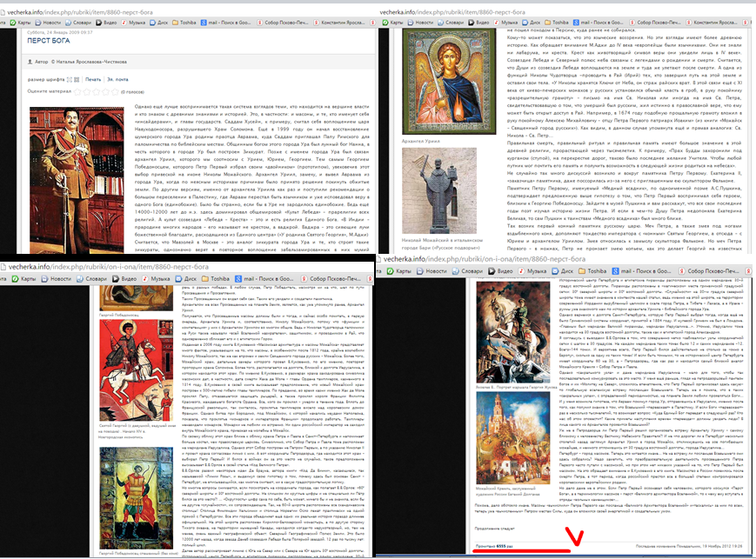Click the Можайский Кремль painting
The width and height of the screenshot is (756, 559).
513,437
